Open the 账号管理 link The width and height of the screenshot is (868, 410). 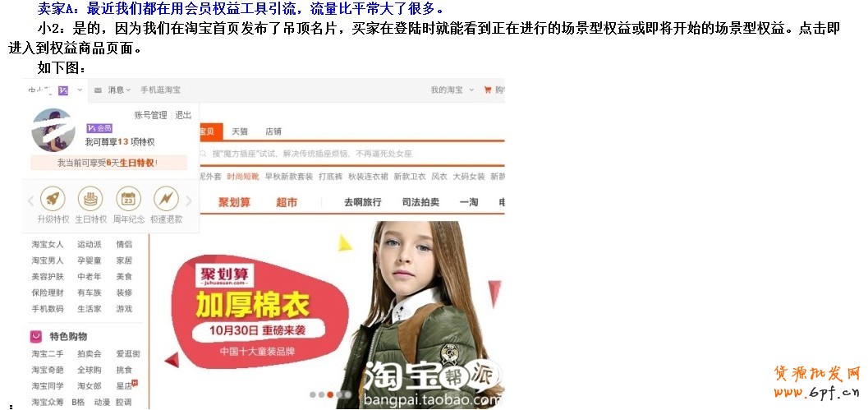[x=150, y=115]
